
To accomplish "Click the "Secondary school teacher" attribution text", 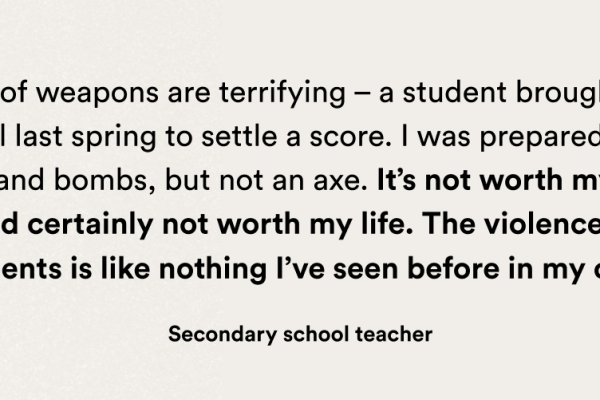I will 300,335.
